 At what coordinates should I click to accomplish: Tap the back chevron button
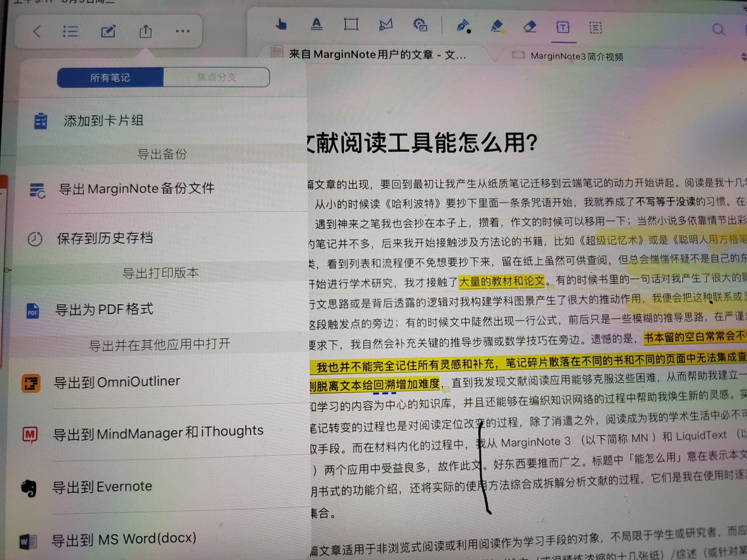pos(37,31)
